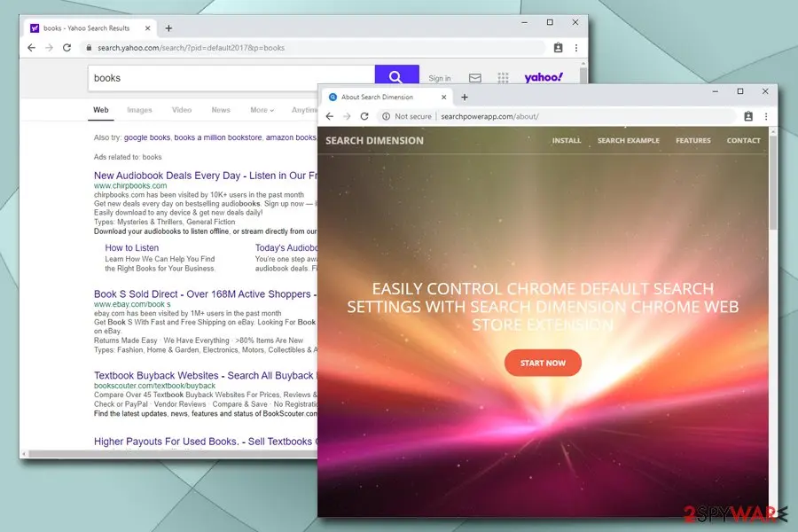Open the How to Listen sublink

(132, 248)
